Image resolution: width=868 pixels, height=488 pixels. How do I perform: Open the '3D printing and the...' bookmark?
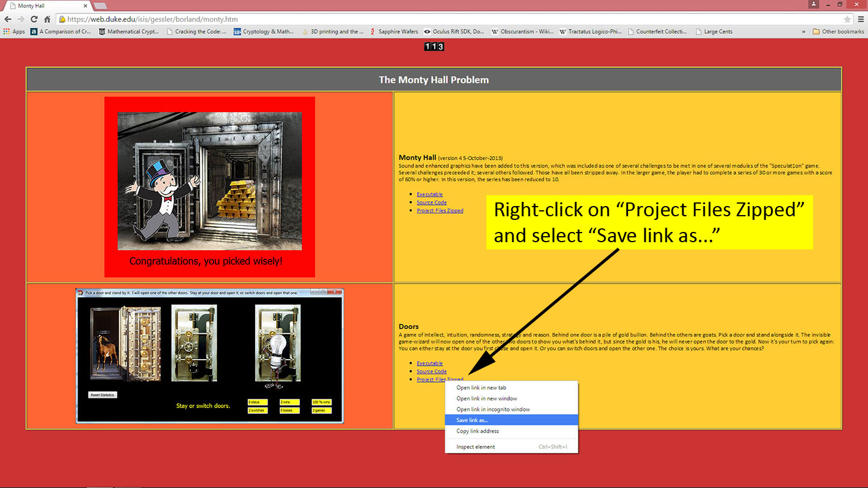point(333,31)
